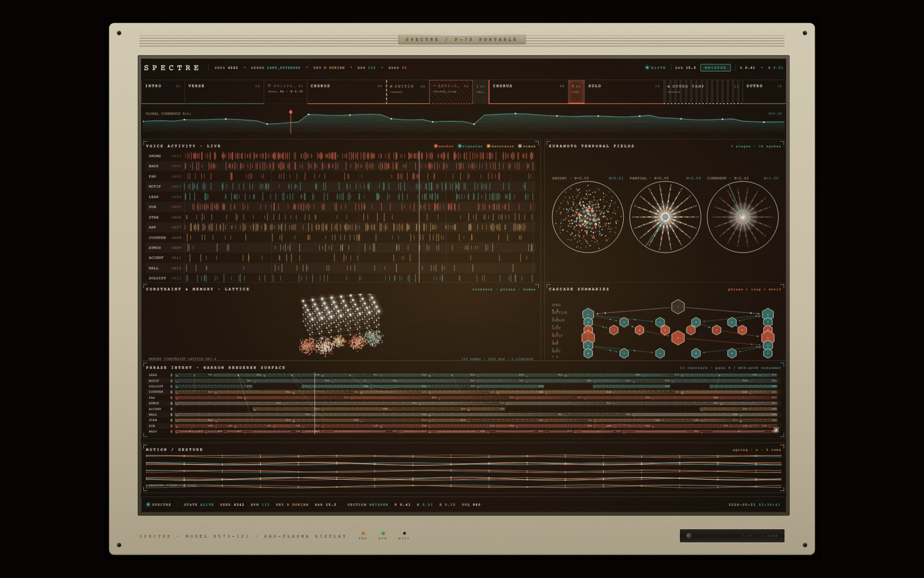
Task: Select the ARP voice row label
Action: coord(152,227)
